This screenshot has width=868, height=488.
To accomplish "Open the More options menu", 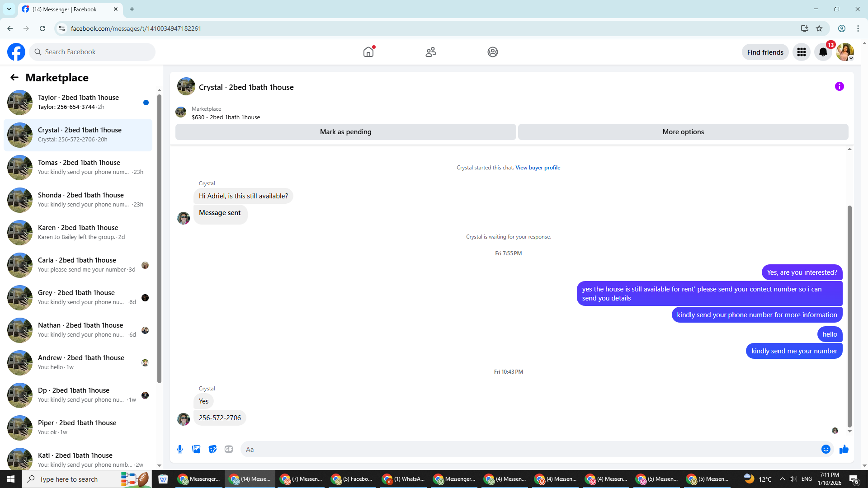I will 683,132.
